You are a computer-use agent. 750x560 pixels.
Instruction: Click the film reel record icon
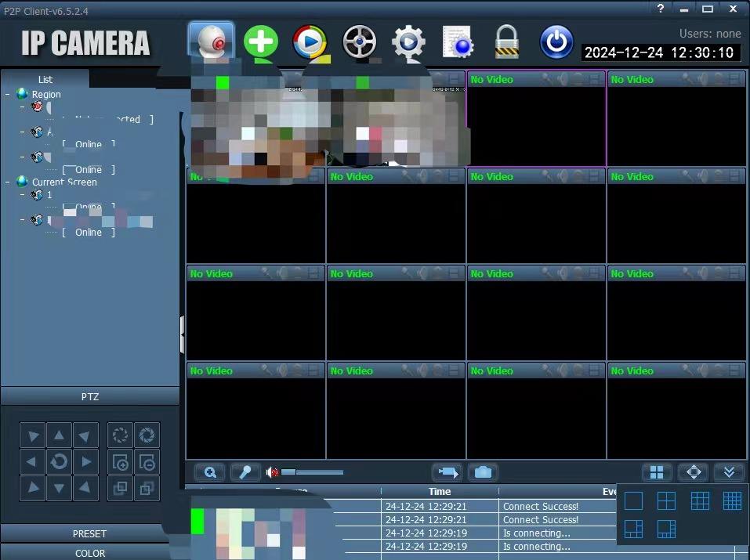point(359,42)
